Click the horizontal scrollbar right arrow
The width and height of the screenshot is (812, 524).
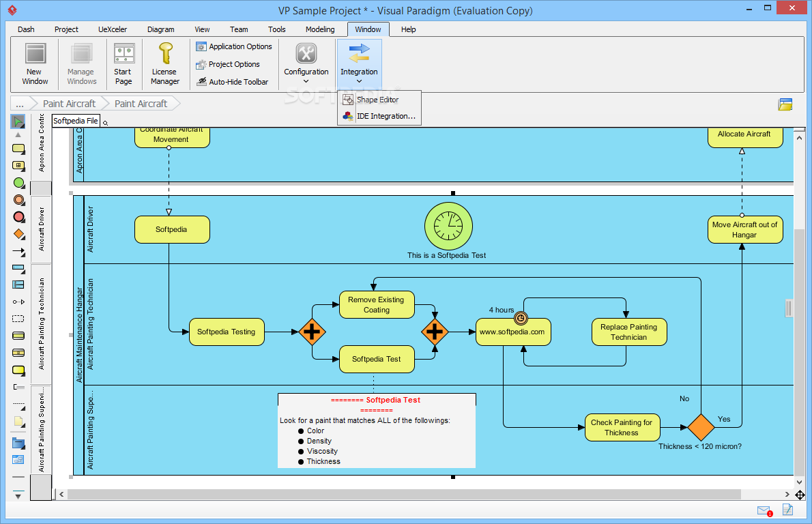tap(787, 495)
